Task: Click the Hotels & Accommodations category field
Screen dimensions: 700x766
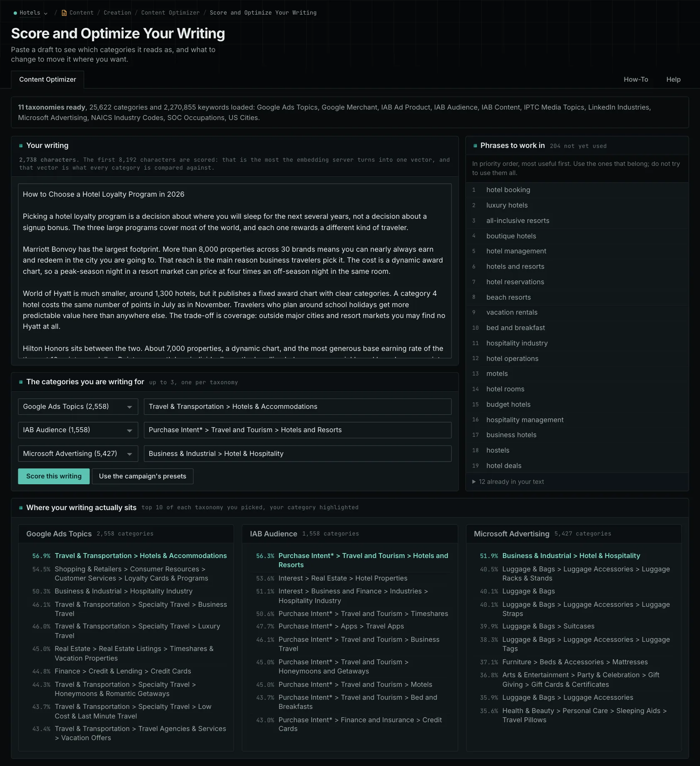Action: coord(297,406)
